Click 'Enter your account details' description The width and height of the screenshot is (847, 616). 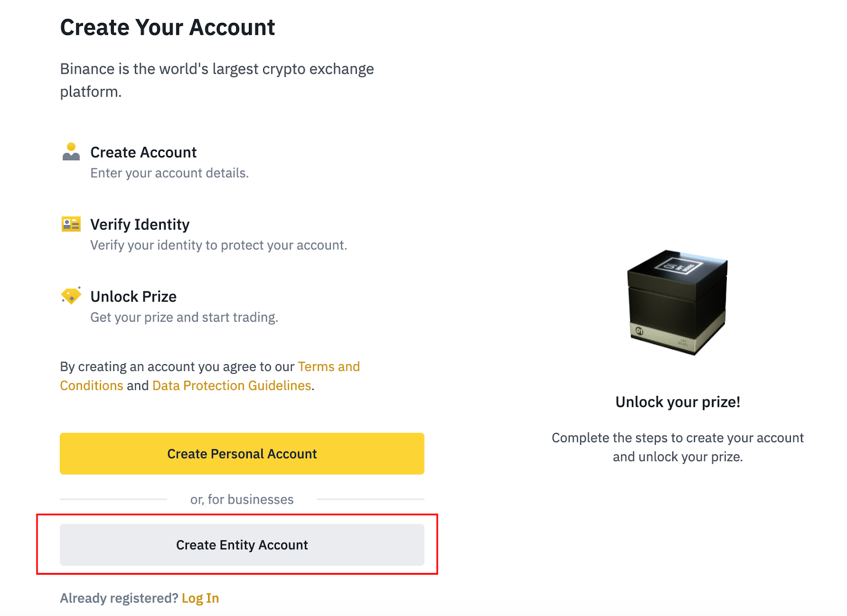169,173
